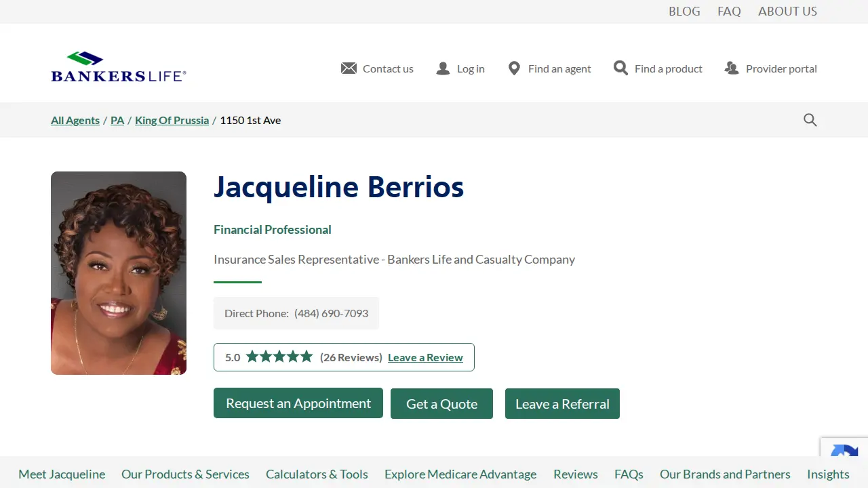Click the Jacqueline Berrios name heading
Viewport: 868px width, 488px height.
[338, 188]
